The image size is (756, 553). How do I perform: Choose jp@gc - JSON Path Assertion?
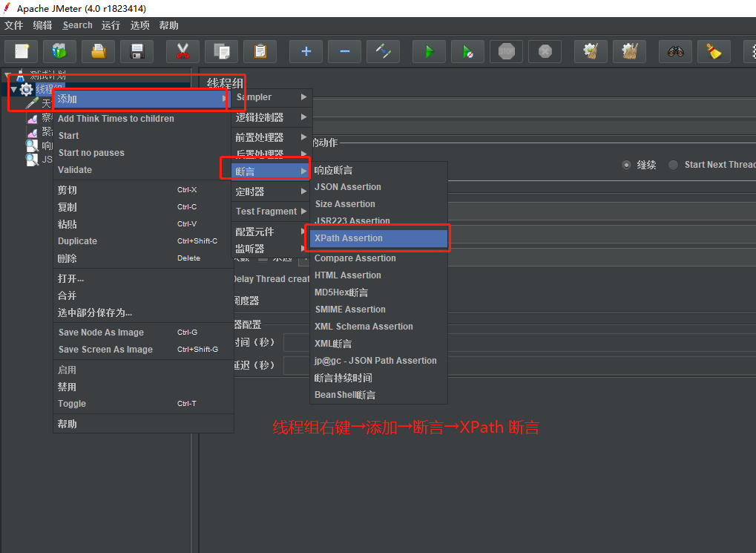pos(378,361)
